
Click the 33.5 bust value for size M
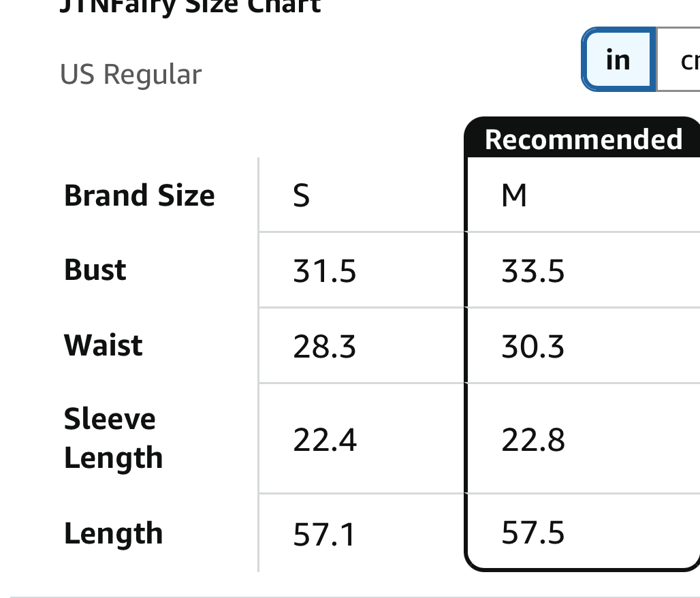[x=533, y=272]
